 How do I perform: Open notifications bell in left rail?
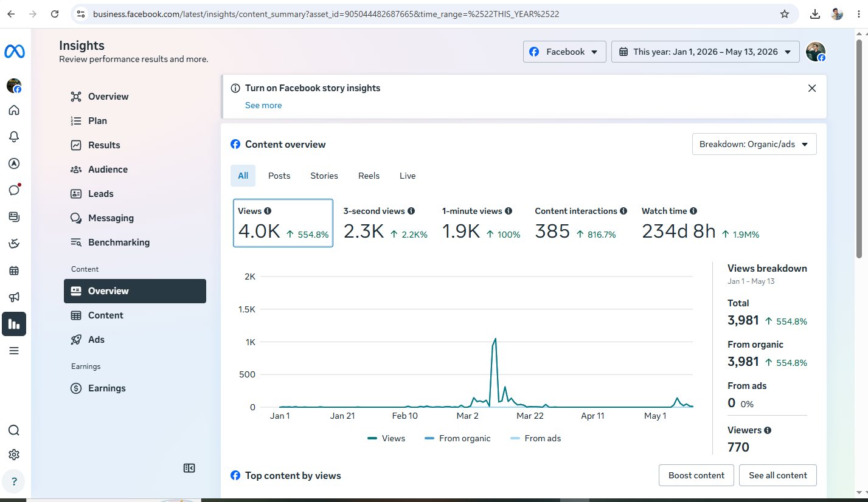(x=14, y=137)
